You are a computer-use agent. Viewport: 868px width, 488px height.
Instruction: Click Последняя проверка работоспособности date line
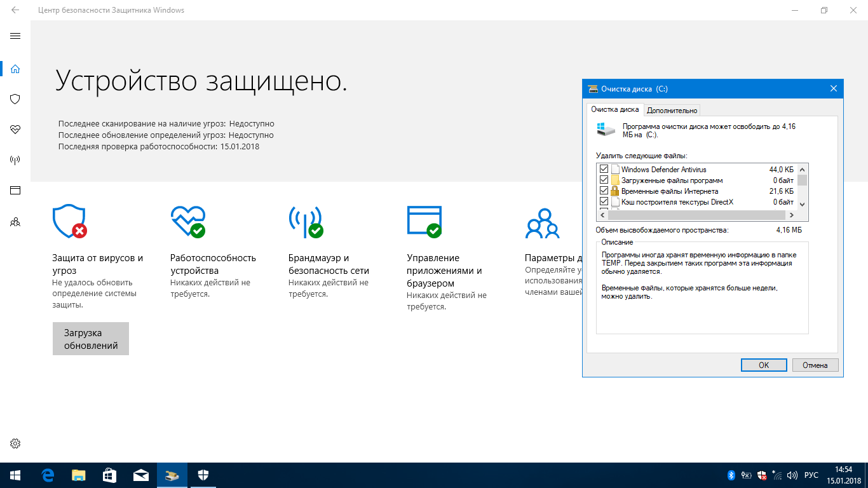159,147
